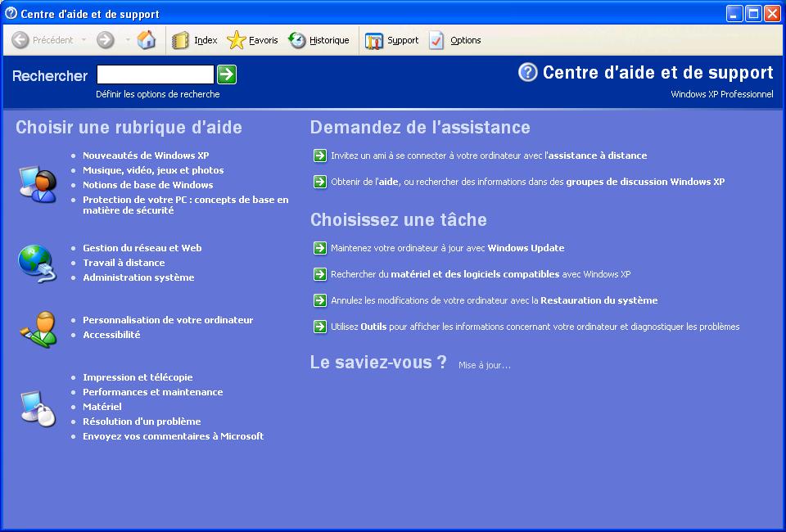This screenshot has width=786, height=532.
Task: Close the Centre d'aide et de support window
Action: point(771,14)
